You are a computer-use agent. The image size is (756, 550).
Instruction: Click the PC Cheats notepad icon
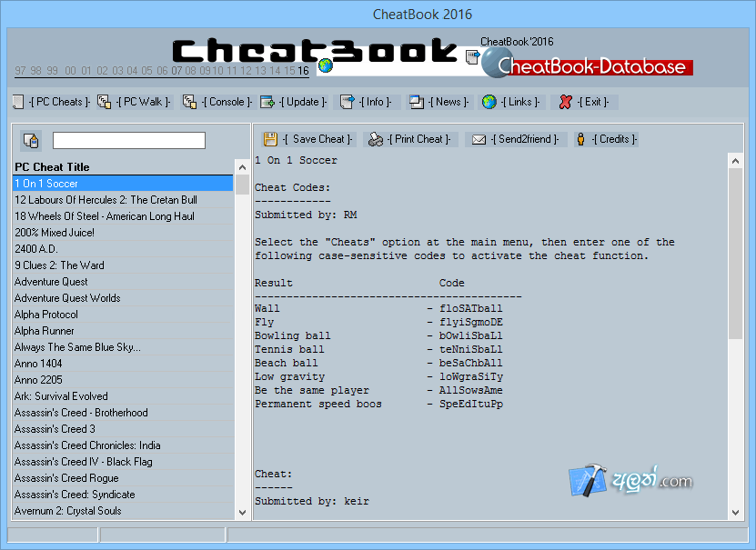click(x=18, y=102)
